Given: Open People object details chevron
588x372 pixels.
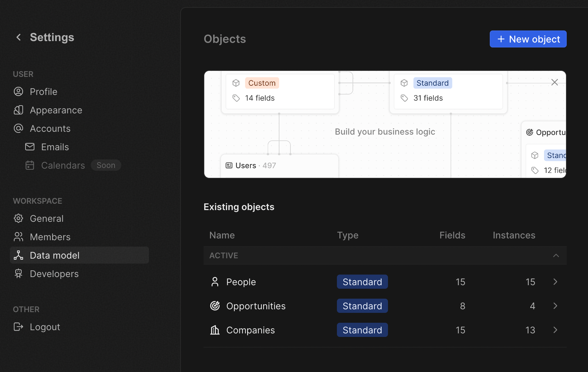Looking at the screenshot, I should point(555,282).
